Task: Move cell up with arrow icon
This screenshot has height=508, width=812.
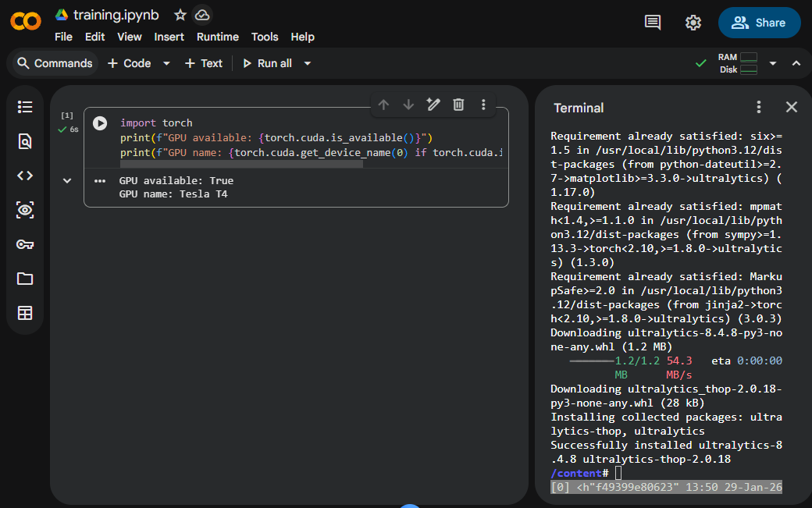Action: click(x=383, y=105)
